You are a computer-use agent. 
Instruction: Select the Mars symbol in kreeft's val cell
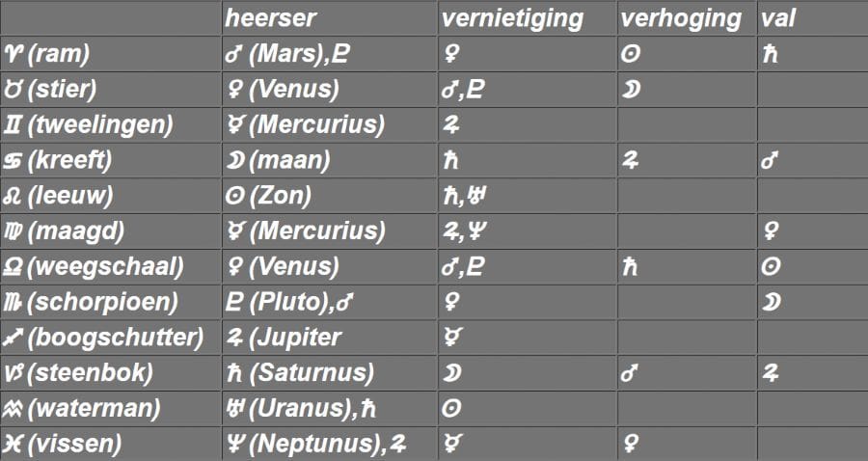click(x=770, y=161)
